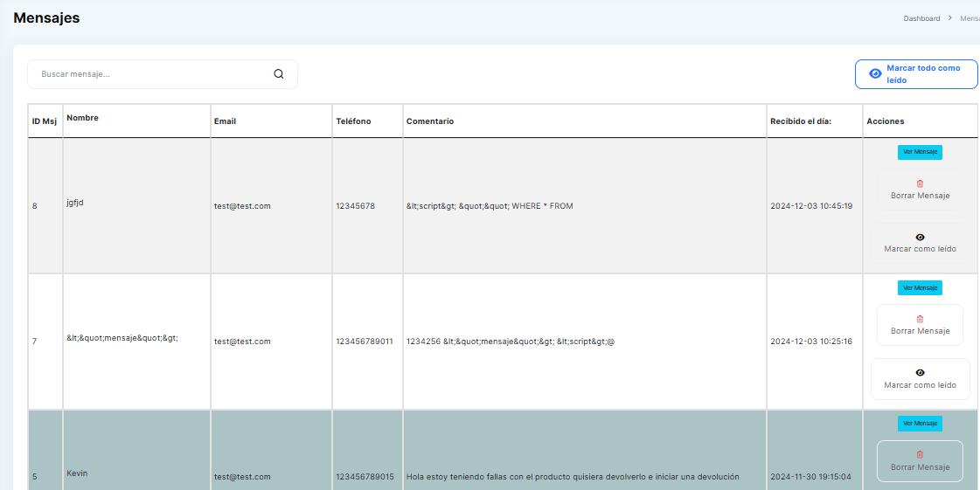Click eye icon in Marcar todo como leído
This screenshot has height=490, width=980.
pyautogui.click(x=875, y=74)
